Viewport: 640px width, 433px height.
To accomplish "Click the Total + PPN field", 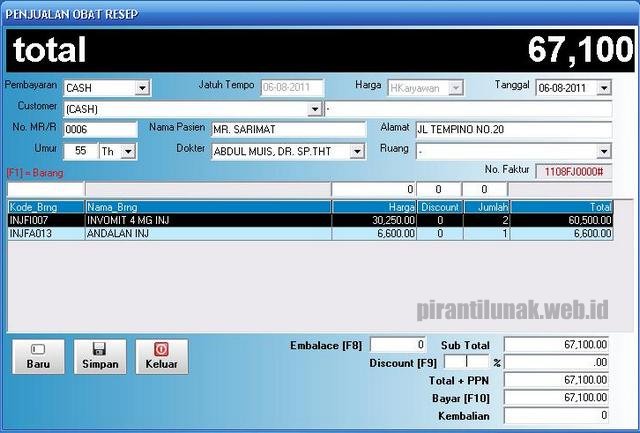I will tap(556, 380).
